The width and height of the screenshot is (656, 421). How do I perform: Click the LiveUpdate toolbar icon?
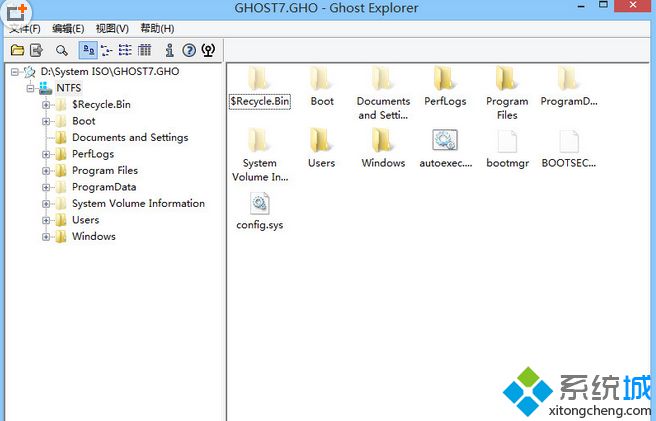[208, 50]
